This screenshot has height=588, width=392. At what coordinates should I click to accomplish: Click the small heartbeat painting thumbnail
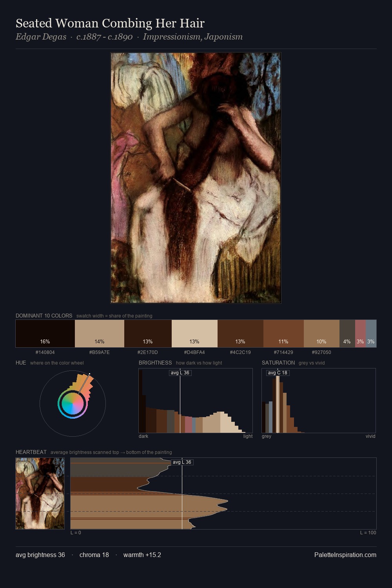tap(40, 494)
